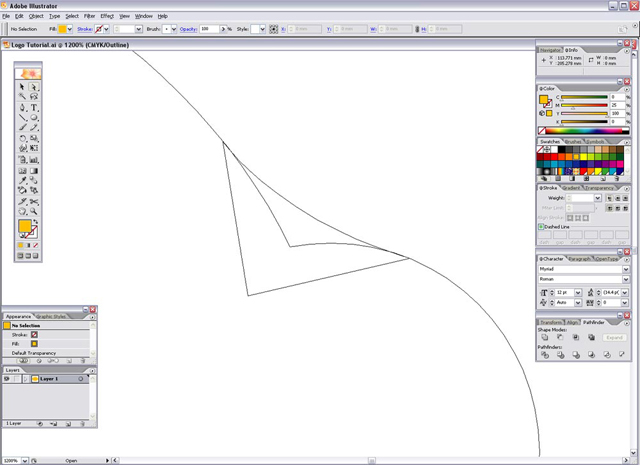
Task: Open the Style dropdown in control bar
Action: click(x=262, y=29)
